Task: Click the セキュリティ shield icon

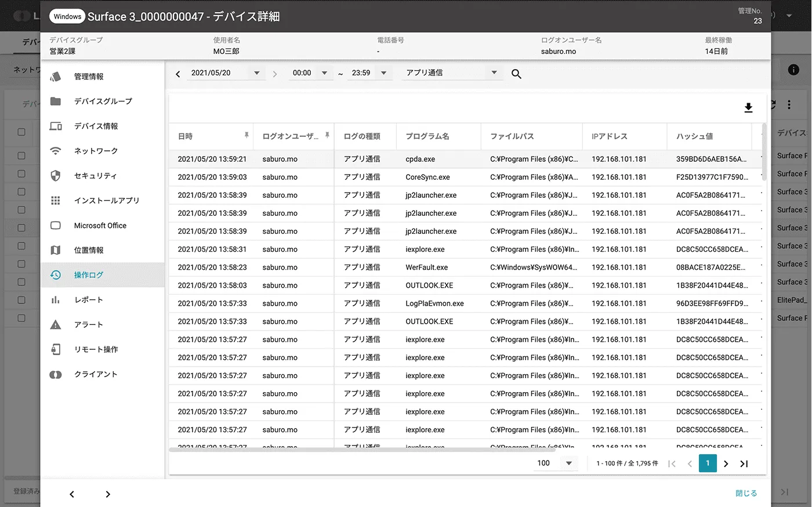Action: click(56, 176)
